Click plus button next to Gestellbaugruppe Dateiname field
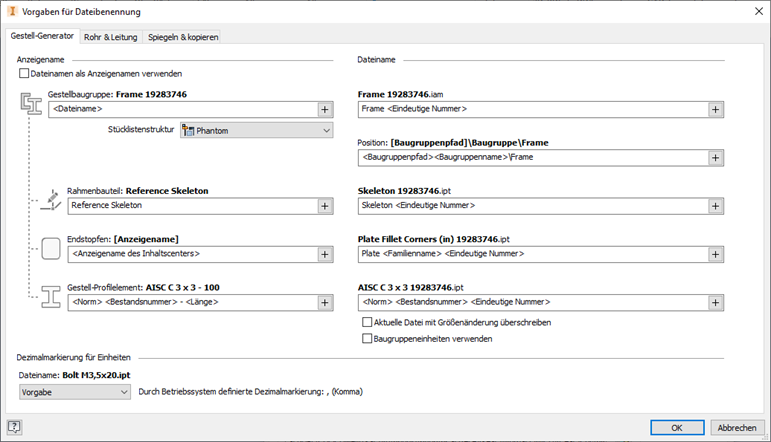Viewport: 771px width, 442px height. click(x=325, y=109)
